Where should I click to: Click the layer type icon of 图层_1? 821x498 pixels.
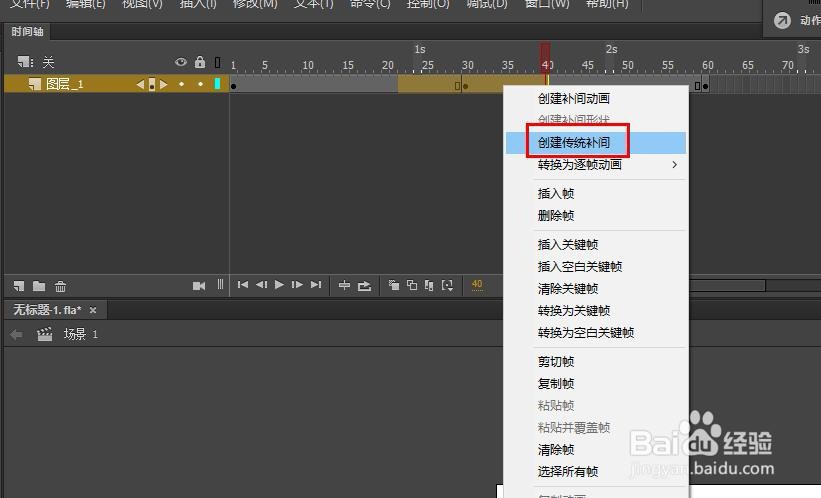(35, 84)
